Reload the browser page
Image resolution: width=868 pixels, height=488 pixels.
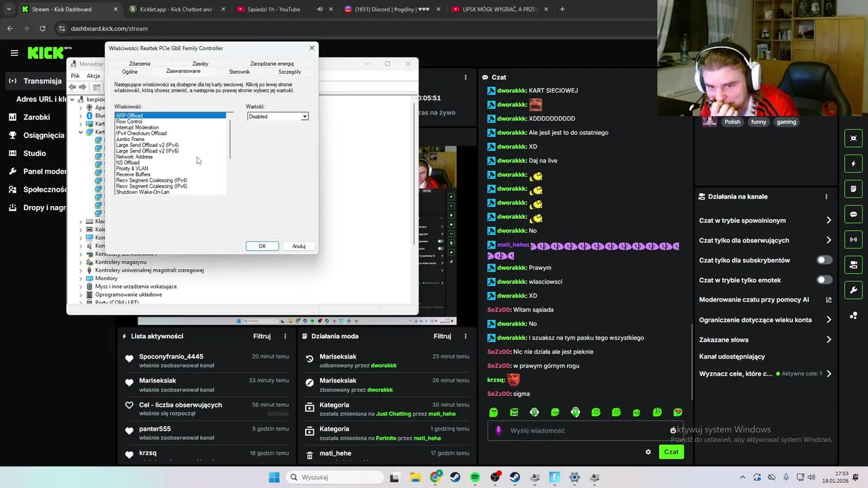(42, 28)
